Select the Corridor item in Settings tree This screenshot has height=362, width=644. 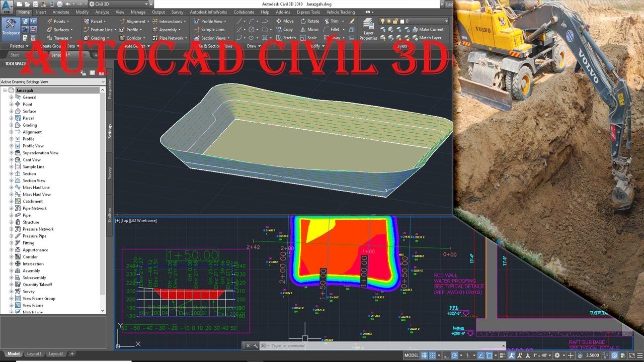(30, 257)
